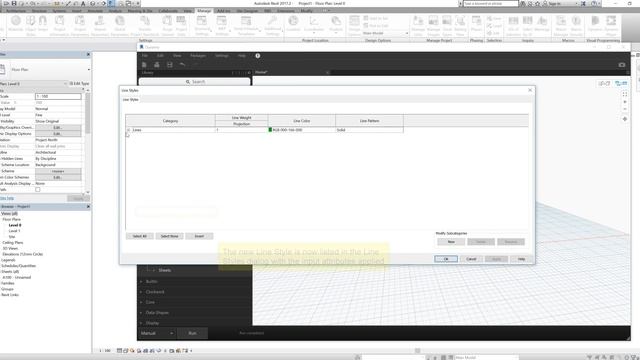640x360 pixels.
Task: Open the Add-Ins ribbon tab in Revit
Action: pyautogui.click(x=223, y=11)
